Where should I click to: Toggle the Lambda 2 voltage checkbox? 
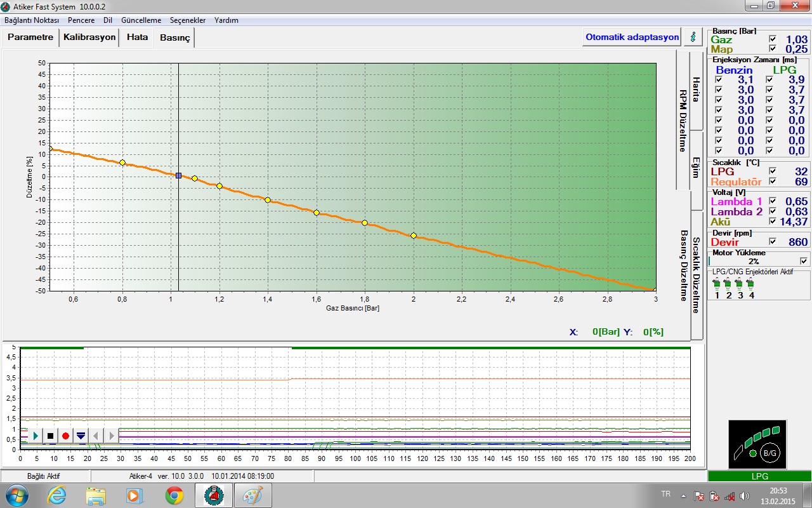[x=772, y=211]
